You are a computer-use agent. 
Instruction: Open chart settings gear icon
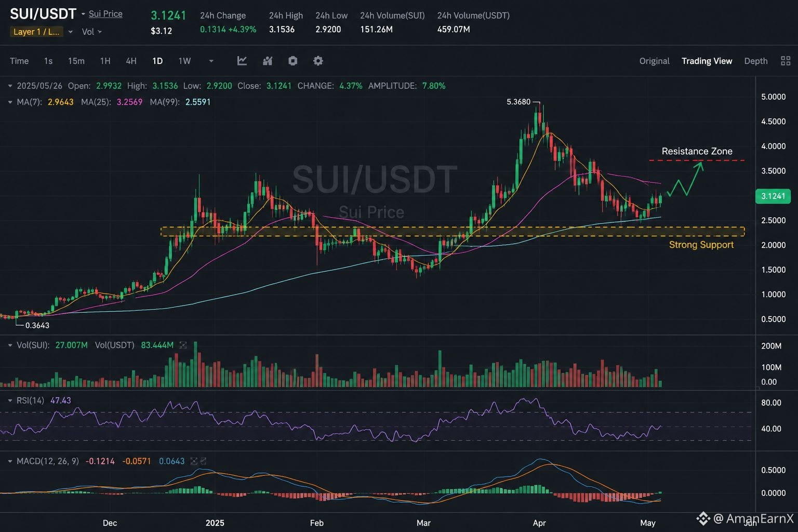point(318,61)
